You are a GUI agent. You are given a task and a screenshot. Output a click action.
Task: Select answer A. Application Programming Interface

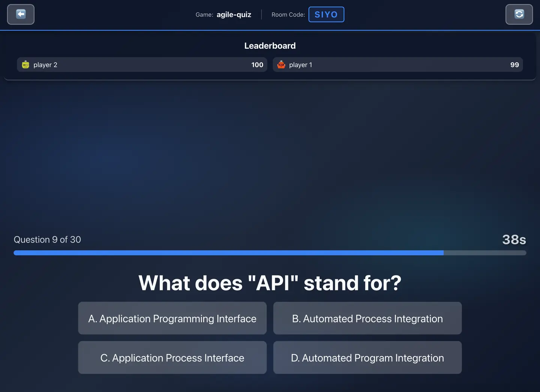click(x=172, y=318)
